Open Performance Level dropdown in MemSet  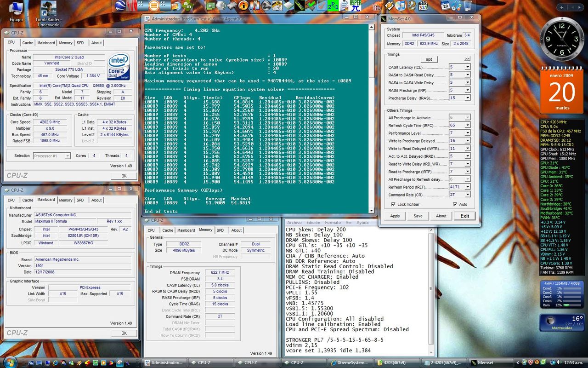coord(460,133)
